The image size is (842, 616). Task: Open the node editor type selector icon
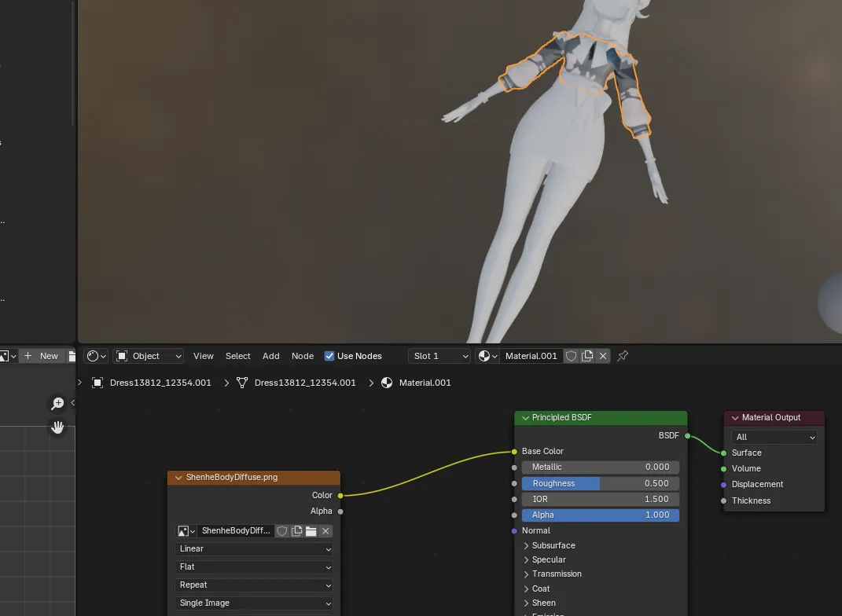96,356
